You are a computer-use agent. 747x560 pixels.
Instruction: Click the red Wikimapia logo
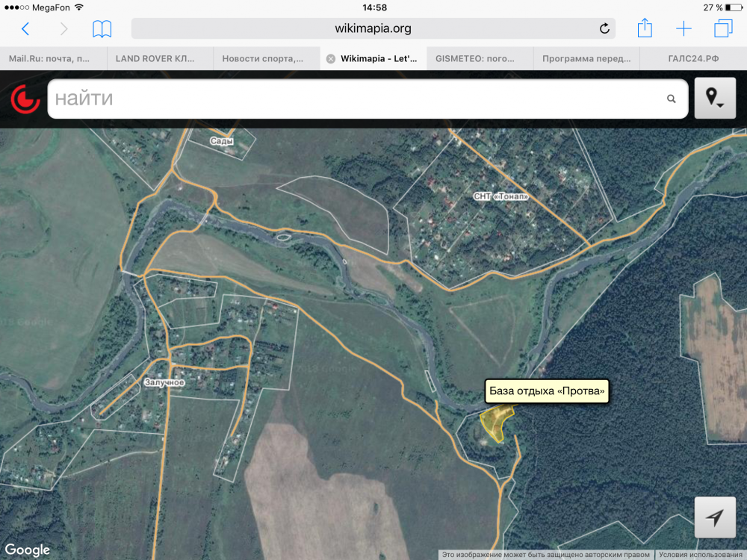(25, 99)
